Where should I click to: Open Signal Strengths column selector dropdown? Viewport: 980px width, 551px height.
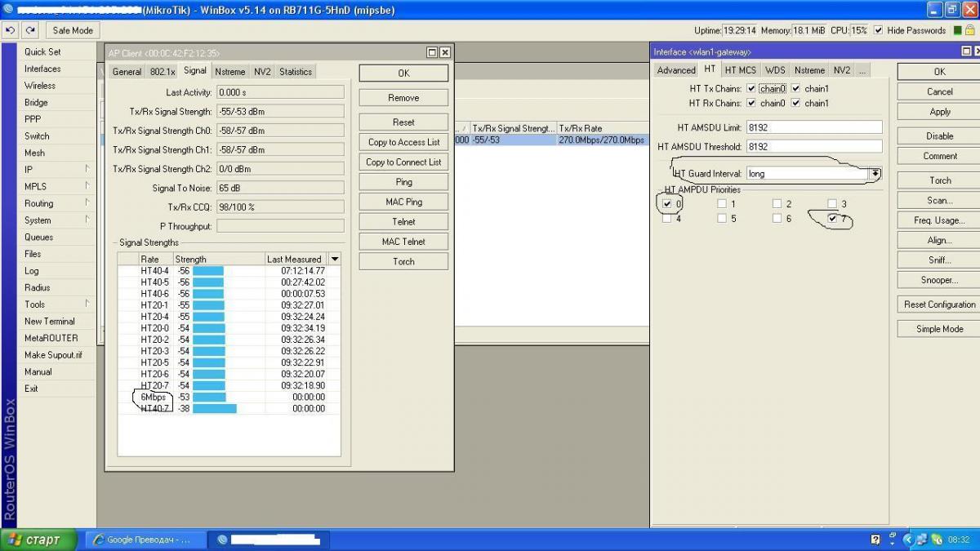pos(334,259)
